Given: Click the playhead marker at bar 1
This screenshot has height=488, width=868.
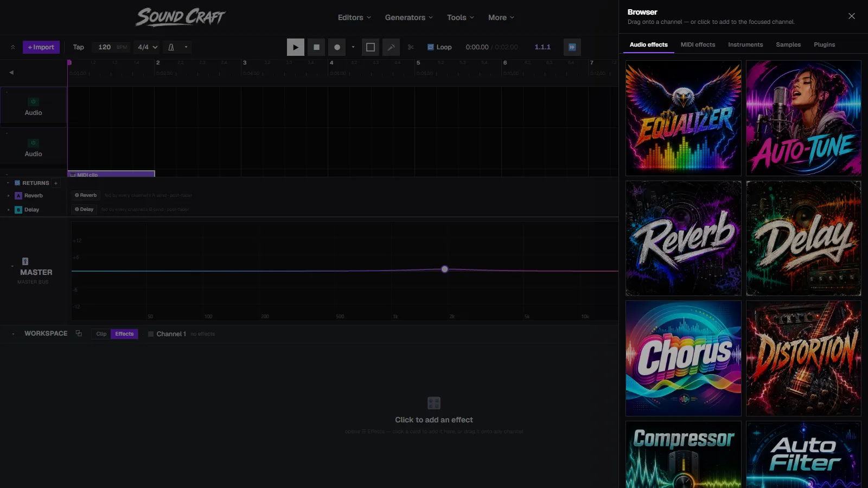Looking at the screenshot, I should coord(69,62).
